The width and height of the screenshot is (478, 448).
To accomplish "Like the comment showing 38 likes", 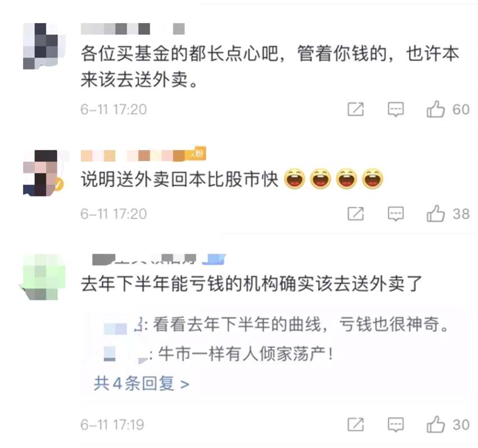I will point(436,214).
